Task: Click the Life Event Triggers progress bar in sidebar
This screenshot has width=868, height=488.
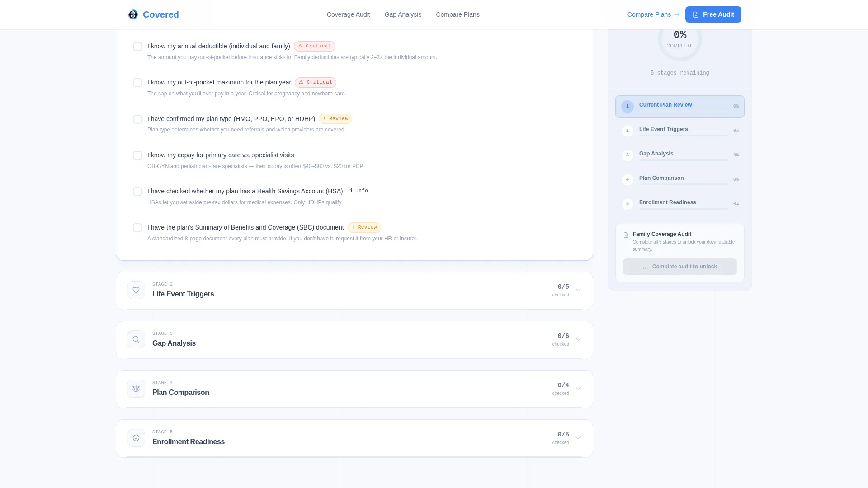Action: [684, 136]
